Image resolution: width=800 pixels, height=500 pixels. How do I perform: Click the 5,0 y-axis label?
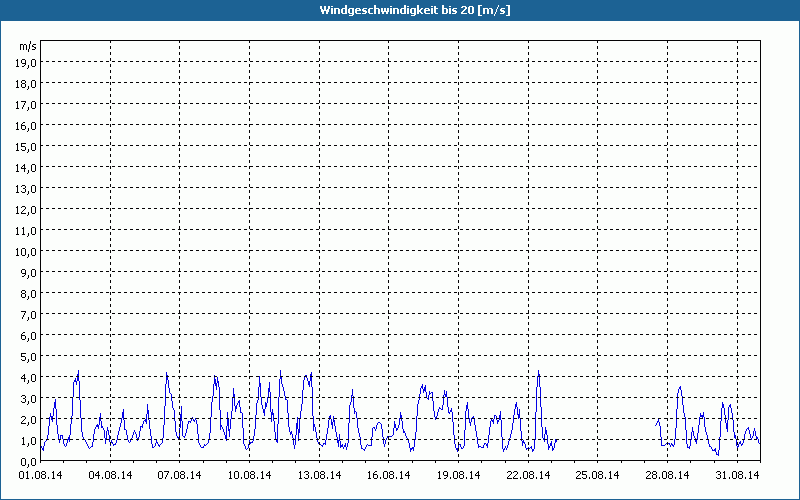pyautogui.click(x=28, y=357)
